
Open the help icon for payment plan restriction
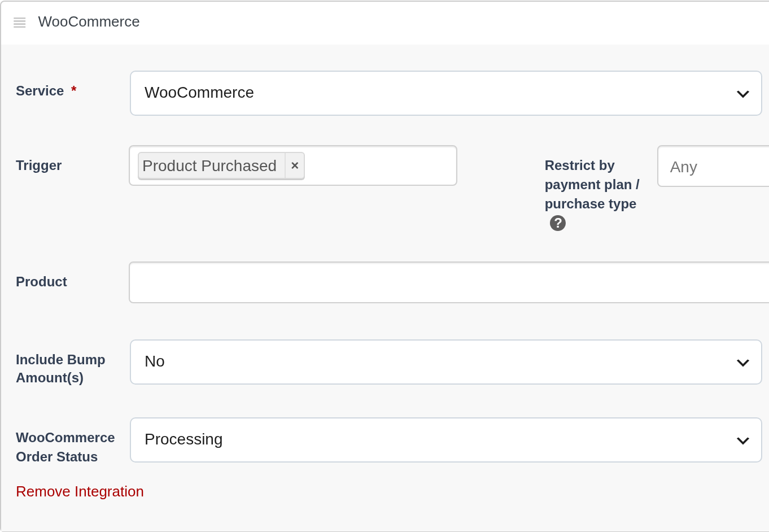(x=558, y=223)
